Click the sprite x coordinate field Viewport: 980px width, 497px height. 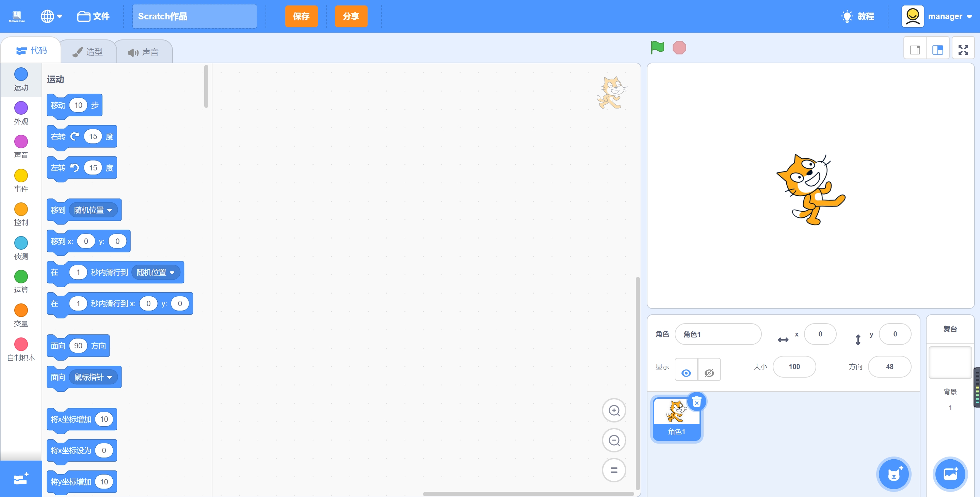point(820,334)
